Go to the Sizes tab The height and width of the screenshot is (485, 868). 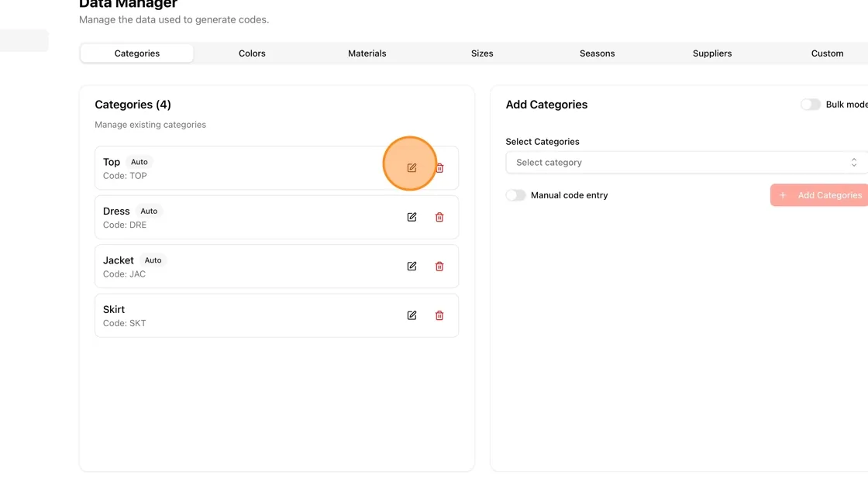pyautogui.click(x=482, y=53)
